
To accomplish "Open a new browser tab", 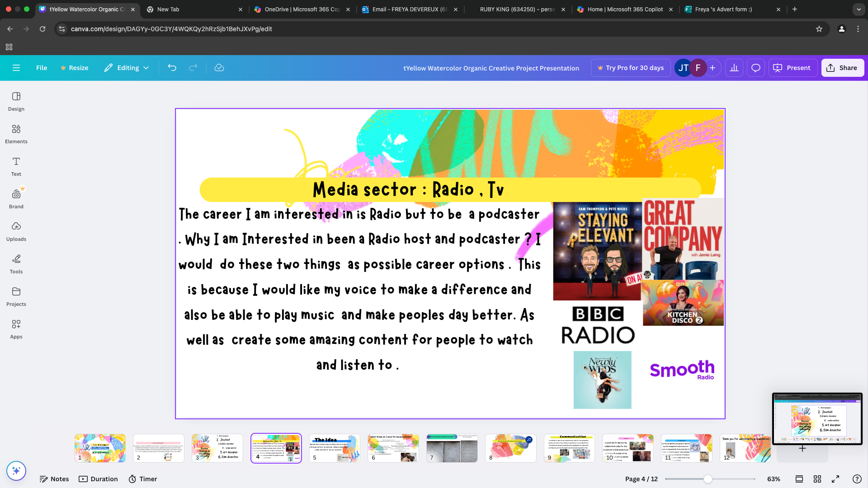I will tap(795, 9).
